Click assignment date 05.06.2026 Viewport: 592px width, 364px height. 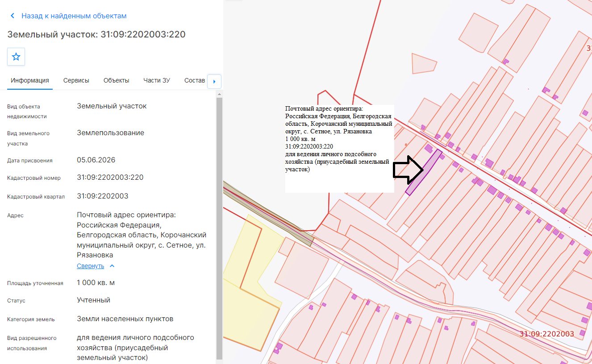(x=96, y=160)
